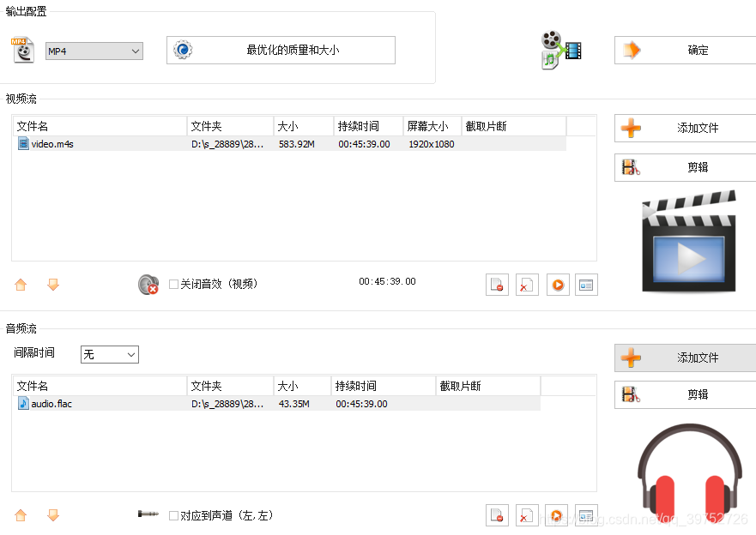Click the video list 文件夹 column header
Screen dimensions: 756x535
[x=230, y=126]
